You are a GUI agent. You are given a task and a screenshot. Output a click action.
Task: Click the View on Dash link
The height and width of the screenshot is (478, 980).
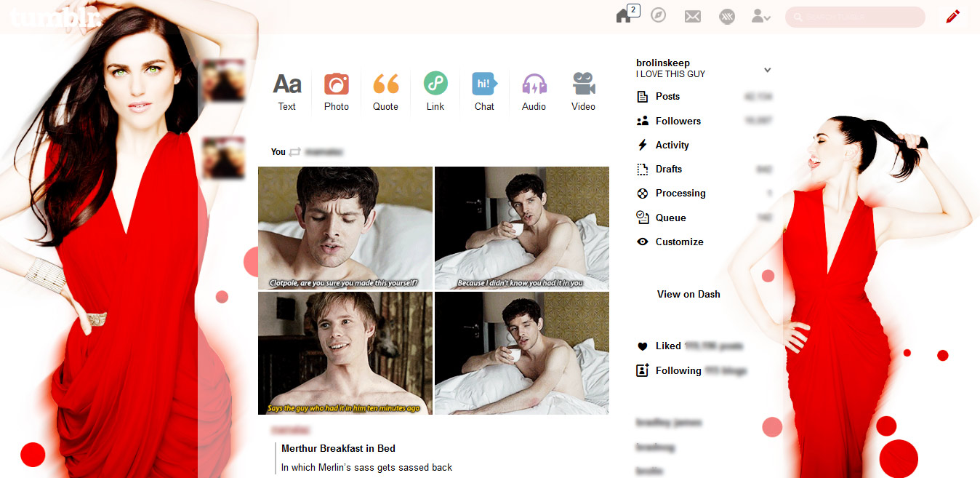click(688, 294)
